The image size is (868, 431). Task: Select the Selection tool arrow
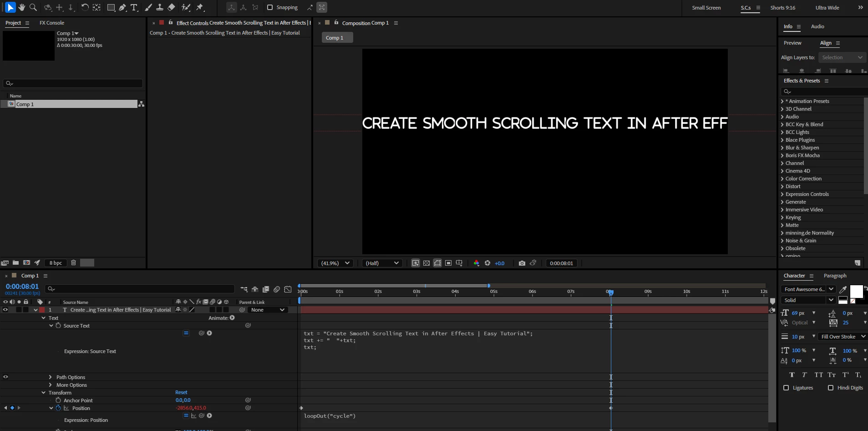10,7
